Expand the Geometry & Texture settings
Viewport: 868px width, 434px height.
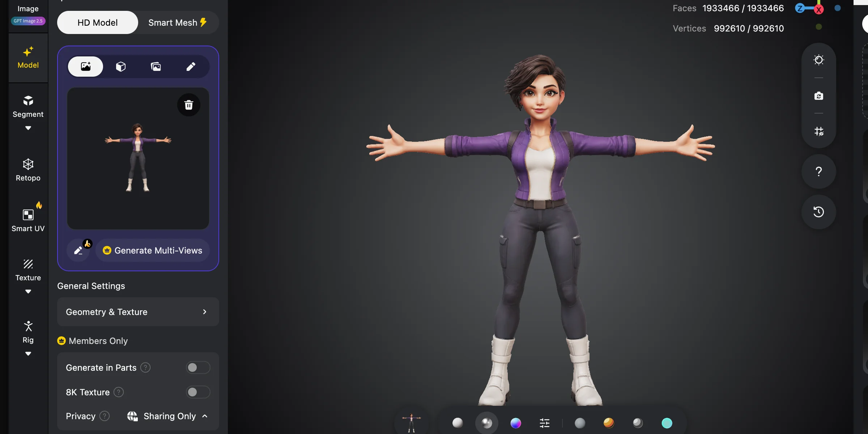click(x=138, y=312)
